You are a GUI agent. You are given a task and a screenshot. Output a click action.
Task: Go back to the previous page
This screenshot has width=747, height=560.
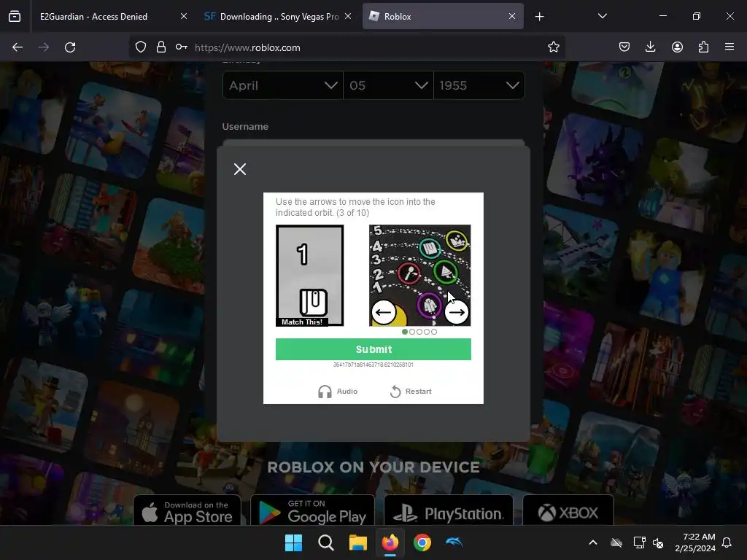tap(18, 47)
